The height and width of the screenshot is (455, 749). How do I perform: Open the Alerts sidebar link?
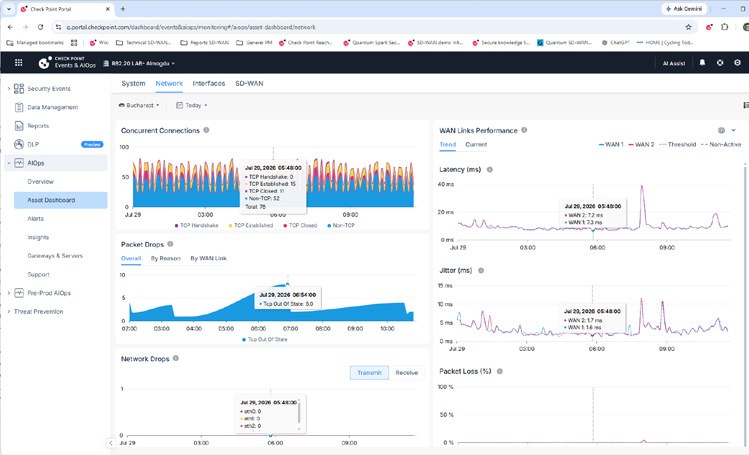[36, 219]
